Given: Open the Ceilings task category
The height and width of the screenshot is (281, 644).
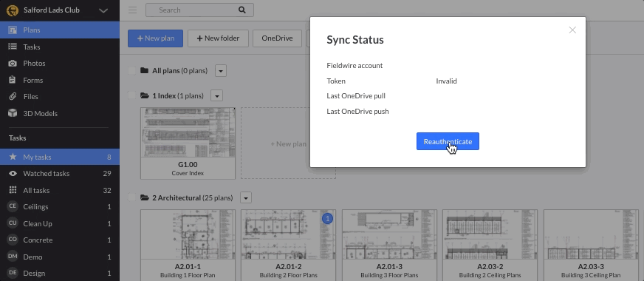Looking at the screenshot, I should [60, 206].
